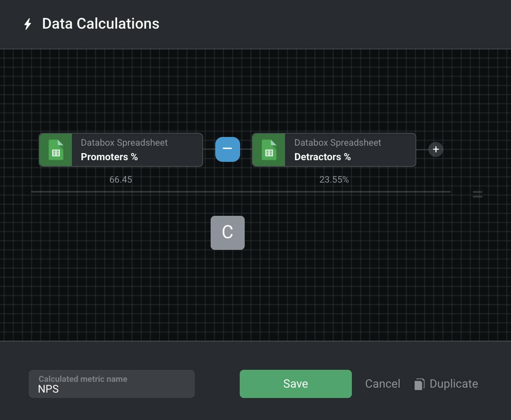511x420 pixels.
Task: Click the Promoters % spreadsheet icon
Action: (x=56, y=150)
